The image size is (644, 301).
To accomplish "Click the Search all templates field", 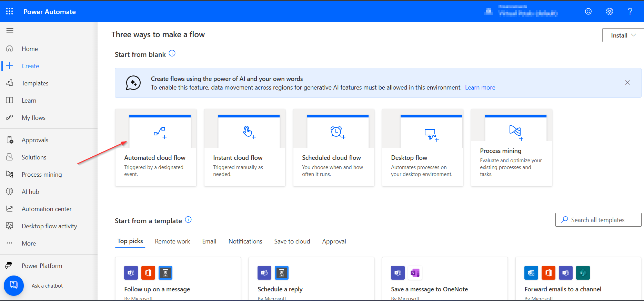I will [598, 220].
